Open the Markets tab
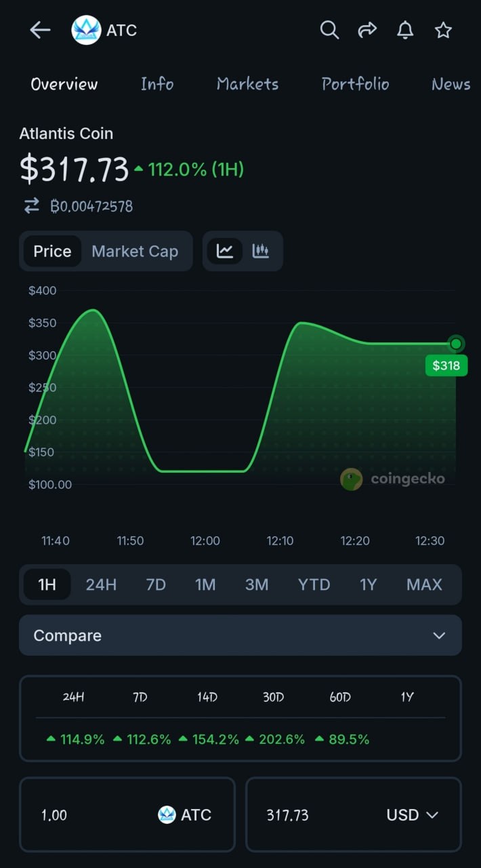The width and height of the screenshot is (481, 868). coord(247,84)
